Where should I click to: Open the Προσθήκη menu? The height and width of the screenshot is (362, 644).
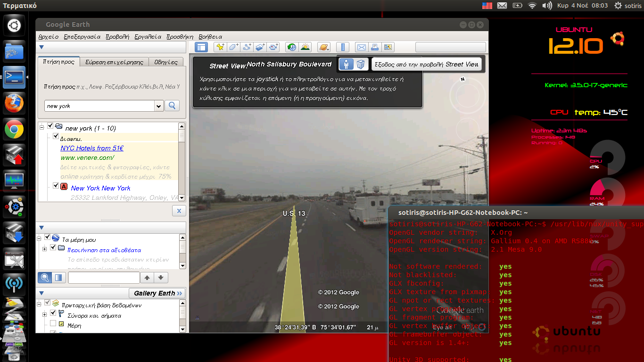coord(180,36)
